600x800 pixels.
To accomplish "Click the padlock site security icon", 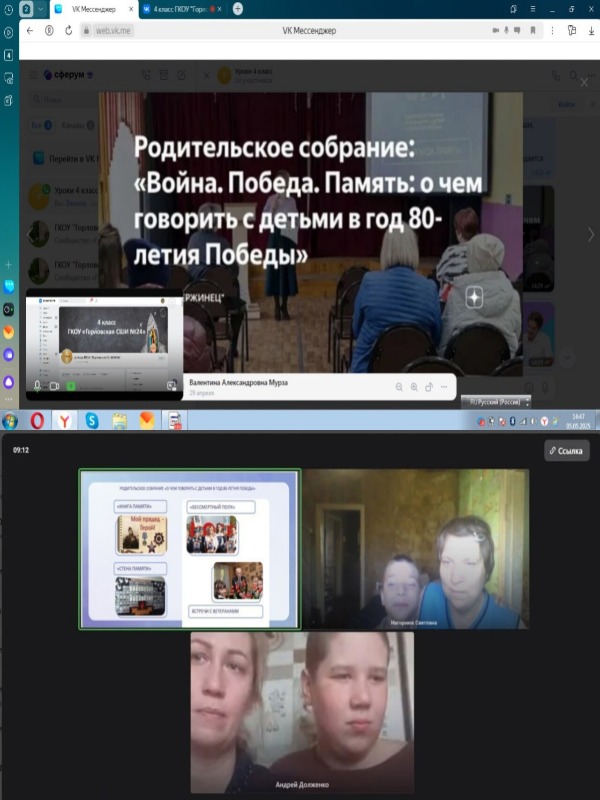I will point(86,31).
